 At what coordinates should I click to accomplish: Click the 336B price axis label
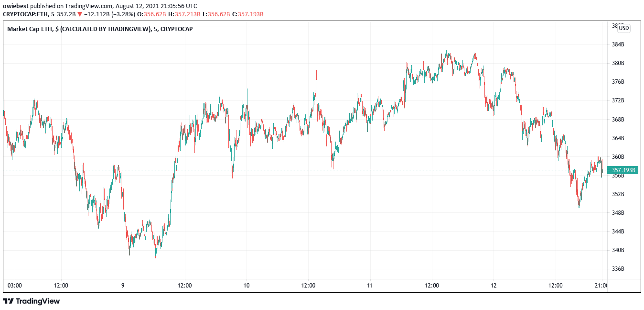619,269
